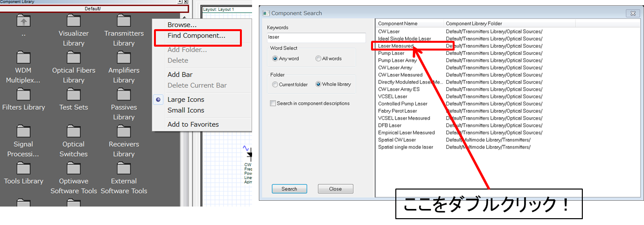Click 'Find Component...' in context menu
644x225 pixels.
point(196,35)
